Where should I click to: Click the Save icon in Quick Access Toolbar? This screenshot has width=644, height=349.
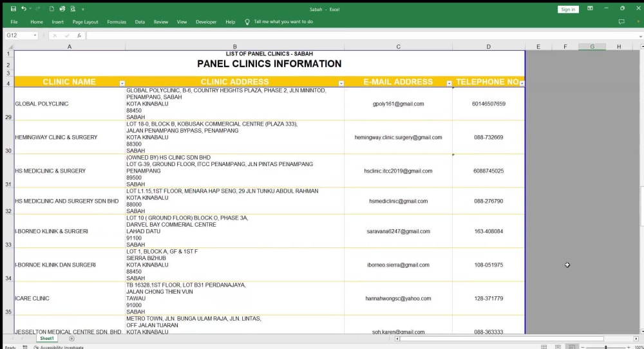(x=13, y=8)
